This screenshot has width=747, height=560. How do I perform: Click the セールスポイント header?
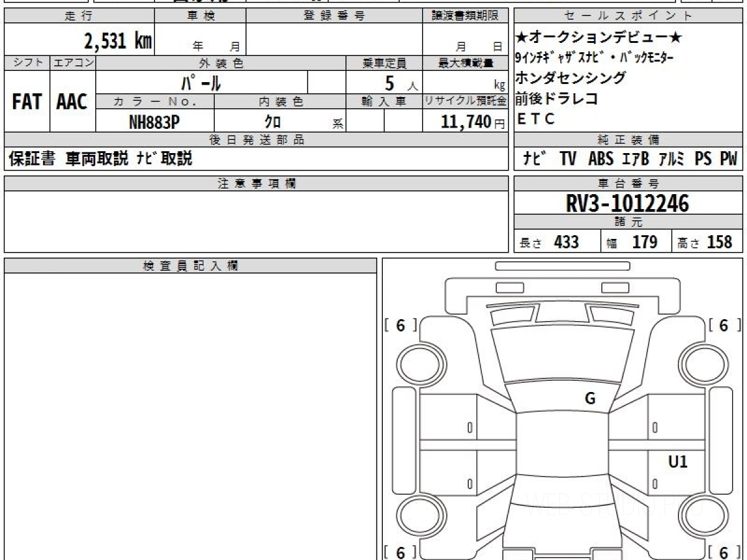[x=629, y=16]
